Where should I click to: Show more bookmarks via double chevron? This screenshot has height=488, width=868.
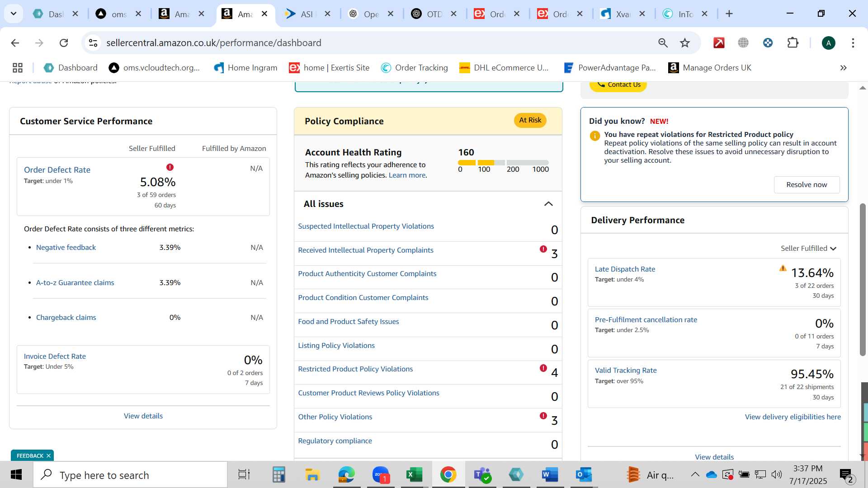843,68
